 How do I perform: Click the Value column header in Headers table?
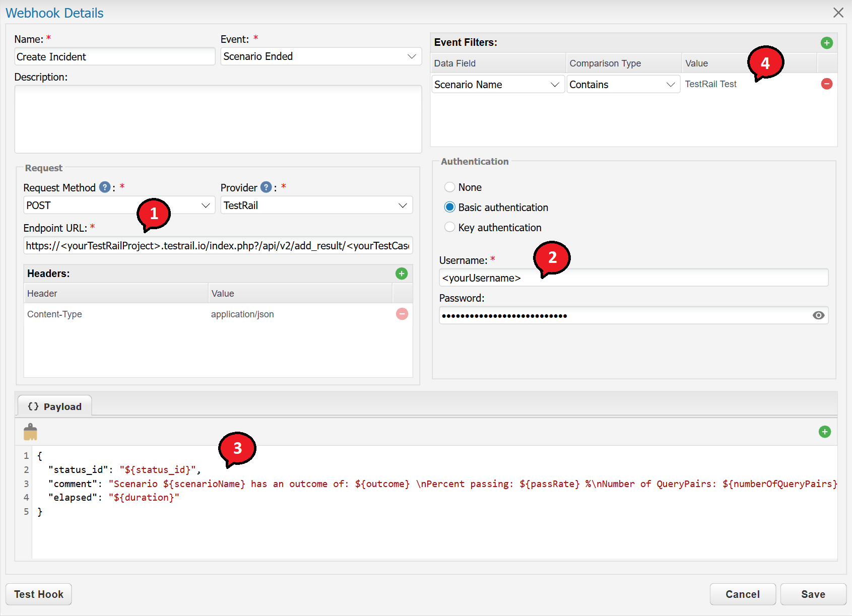300,294
